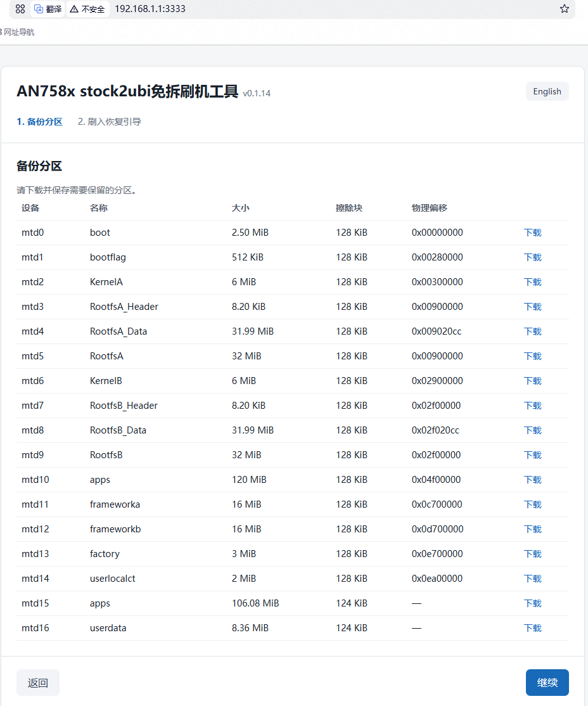Click the 继续 continue button

tap(547, 683)
